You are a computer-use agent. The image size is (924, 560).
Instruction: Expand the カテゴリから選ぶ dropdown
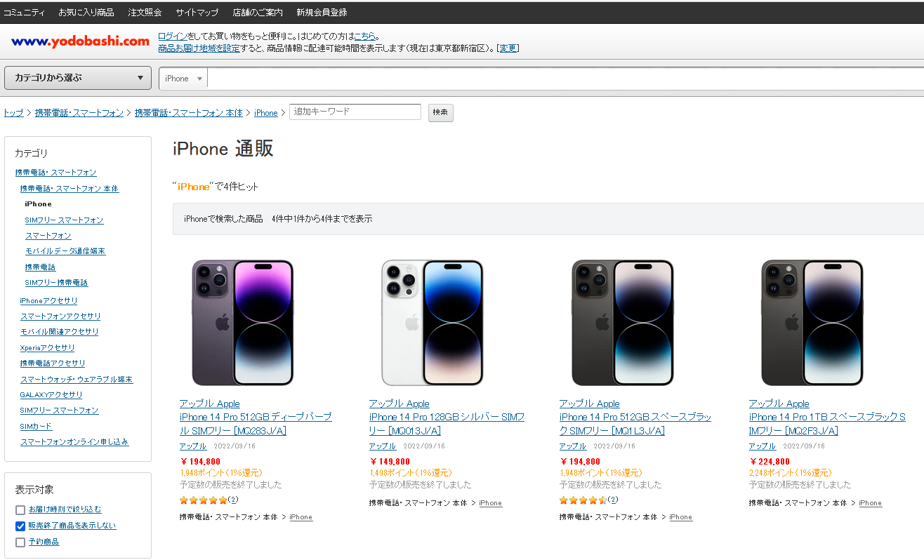click(78, 78)
